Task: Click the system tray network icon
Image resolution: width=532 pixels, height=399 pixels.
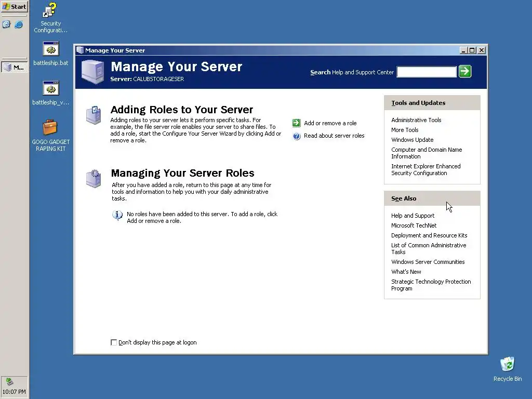Action: 9,382
